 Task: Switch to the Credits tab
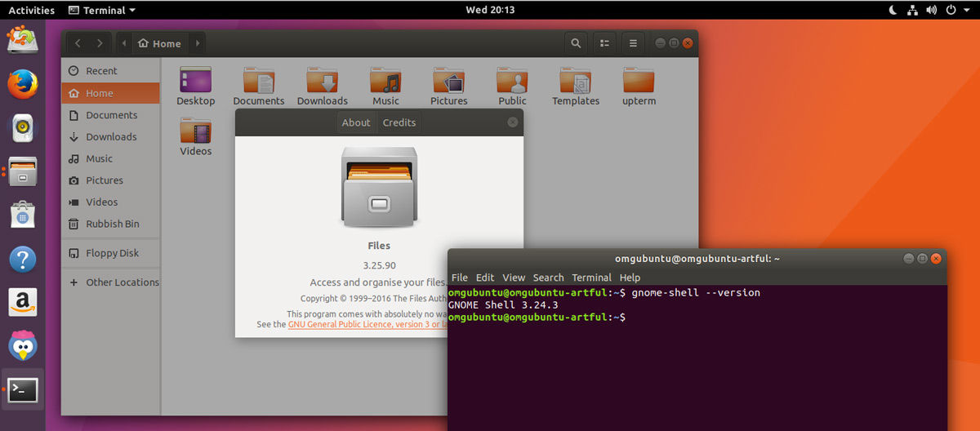399,122
